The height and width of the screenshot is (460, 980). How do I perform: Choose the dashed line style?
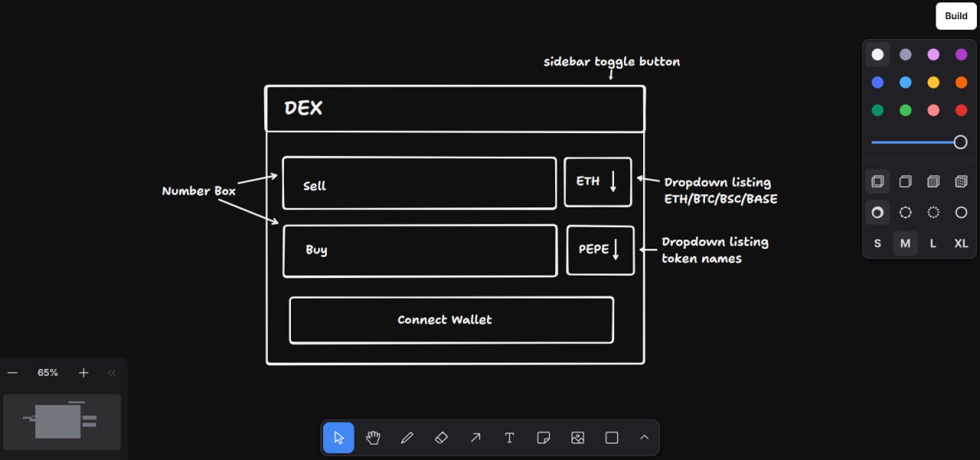pos(905,213)
